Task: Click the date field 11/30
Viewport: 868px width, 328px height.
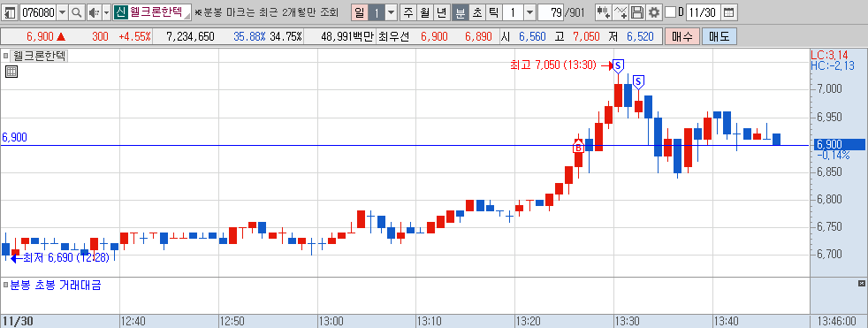Action: click(x=704, y=11)
